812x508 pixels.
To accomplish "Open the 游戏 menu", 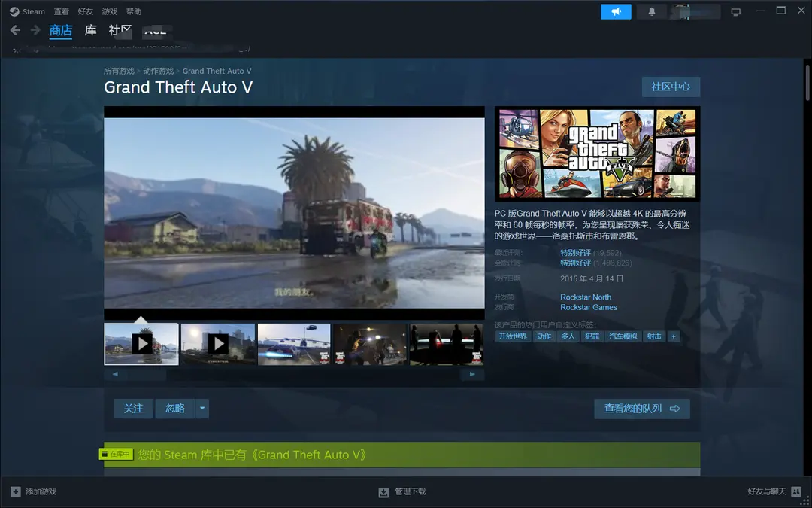I will point(109,11).
